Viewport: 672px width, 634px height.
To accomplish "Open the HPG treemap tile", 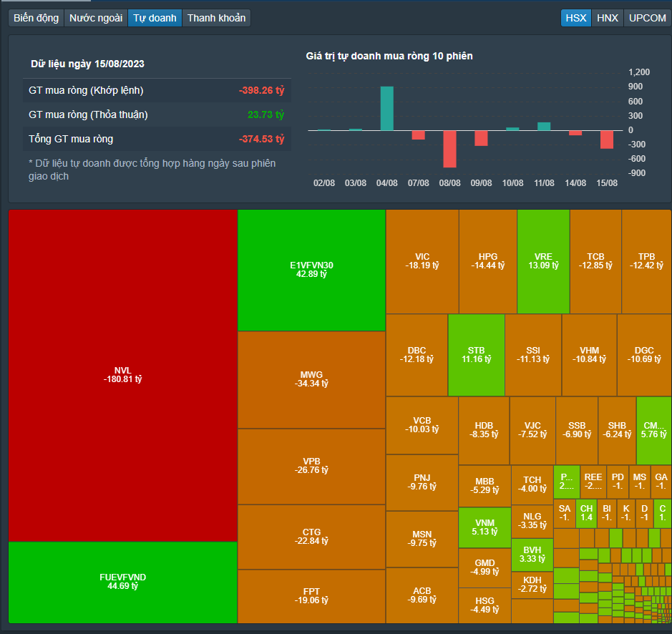I will coord(487,261).
